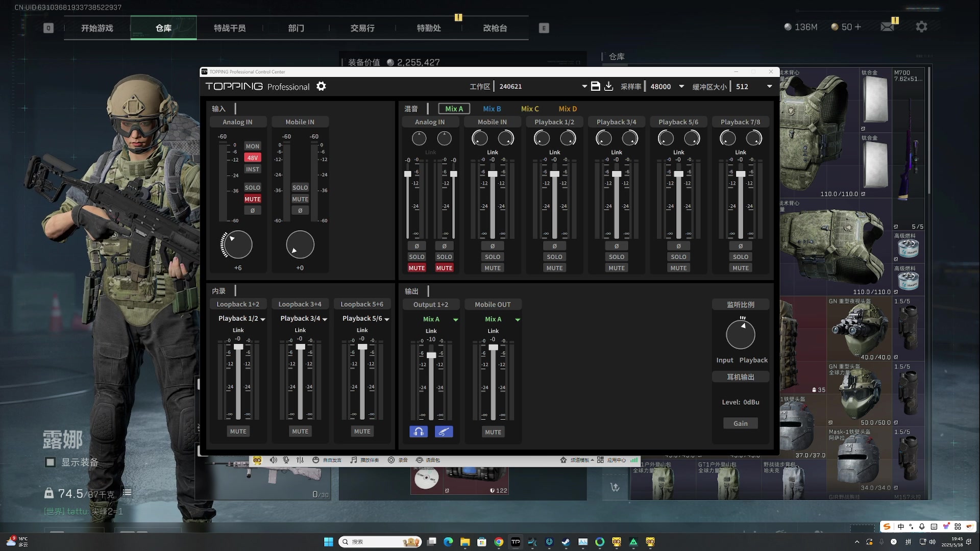Click the night vision goggles item thumbnail
The width and height of the screenshot is (980, 551).
[859, 329]
